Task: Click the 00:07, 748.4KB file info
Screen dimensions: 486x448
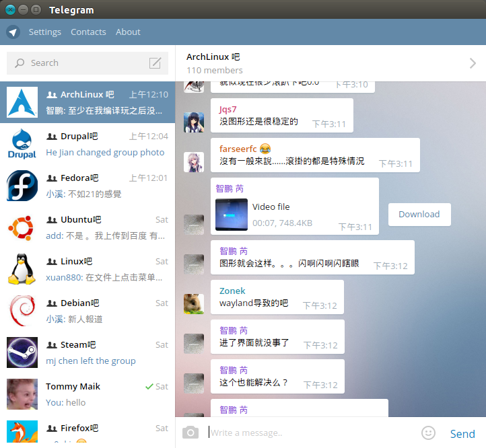Action: pyautogui.click(x=282, y=223)
